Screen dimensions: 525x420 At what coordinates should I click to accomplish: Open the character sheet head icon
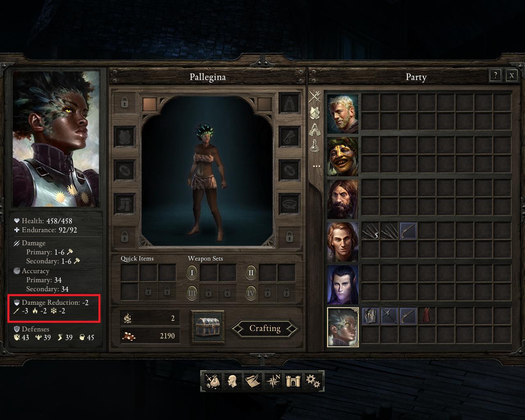tap(233, 381)
